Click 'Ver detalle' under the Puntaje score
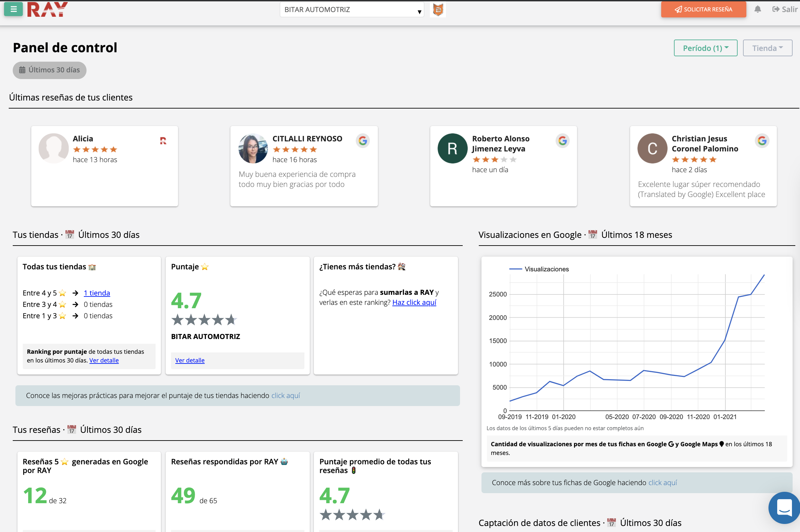The height and width of the screenshot is (532, 800). [x=190, y=360]
